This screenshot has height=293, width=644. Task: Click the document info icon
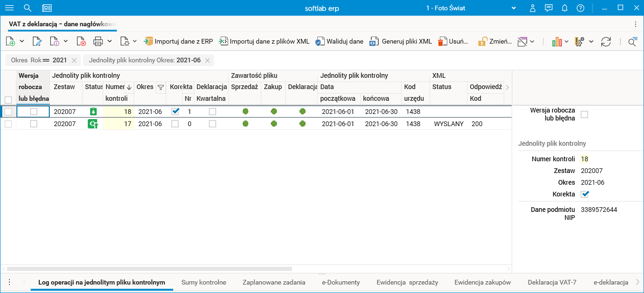54,42
